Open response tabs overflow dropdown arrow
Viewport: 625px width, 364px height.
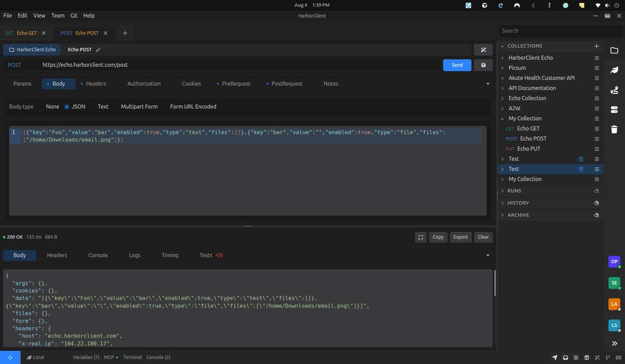488,256
